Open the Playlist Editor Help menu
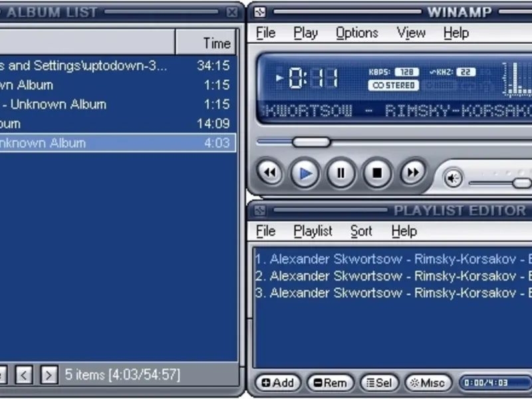 (x=404, y=231)
